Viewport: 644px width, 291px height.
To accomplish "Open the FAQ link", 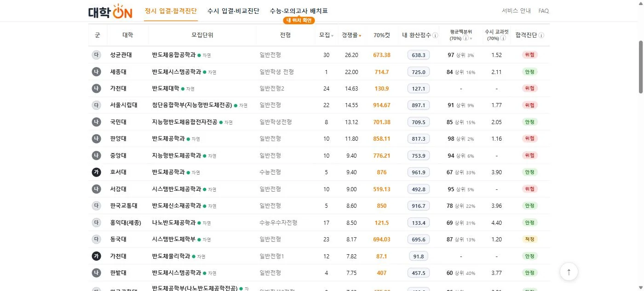I will 543,11.
